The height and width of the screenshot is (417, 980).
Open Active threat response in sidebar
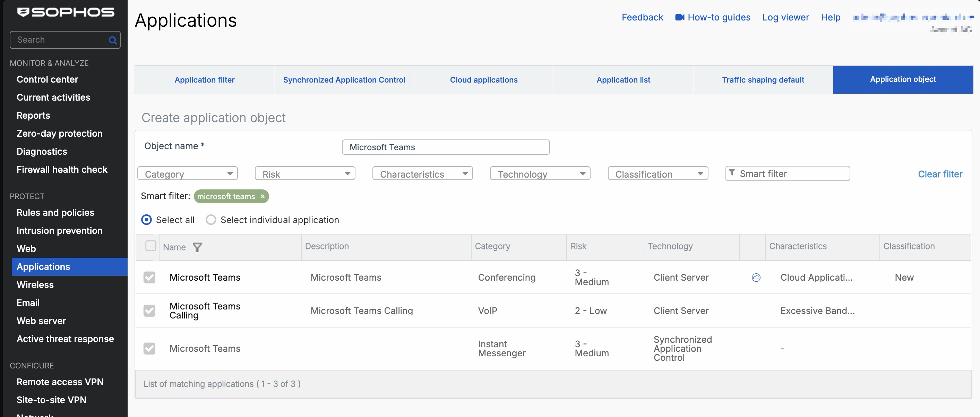[66, 339]
